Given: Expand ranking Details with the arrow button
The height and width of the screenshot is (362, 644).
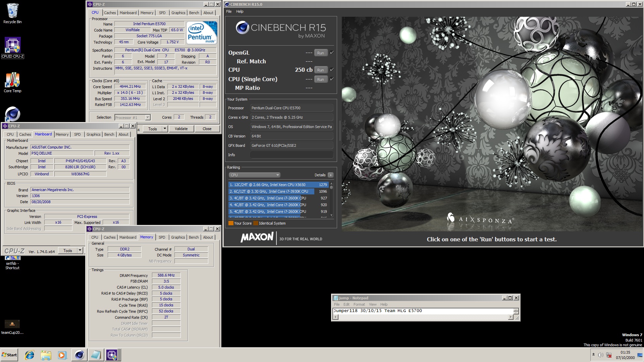Looking at the screenshot, I should point(330,175).
